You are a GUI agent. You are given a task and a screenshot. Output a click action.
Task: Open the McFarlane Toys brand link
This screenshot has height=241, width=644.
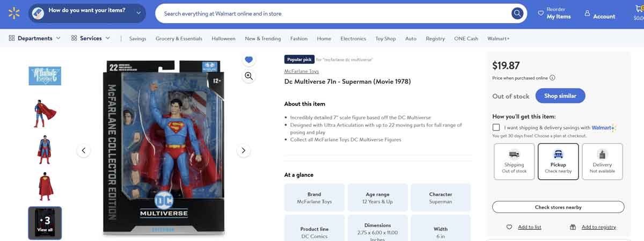[302, 71]
